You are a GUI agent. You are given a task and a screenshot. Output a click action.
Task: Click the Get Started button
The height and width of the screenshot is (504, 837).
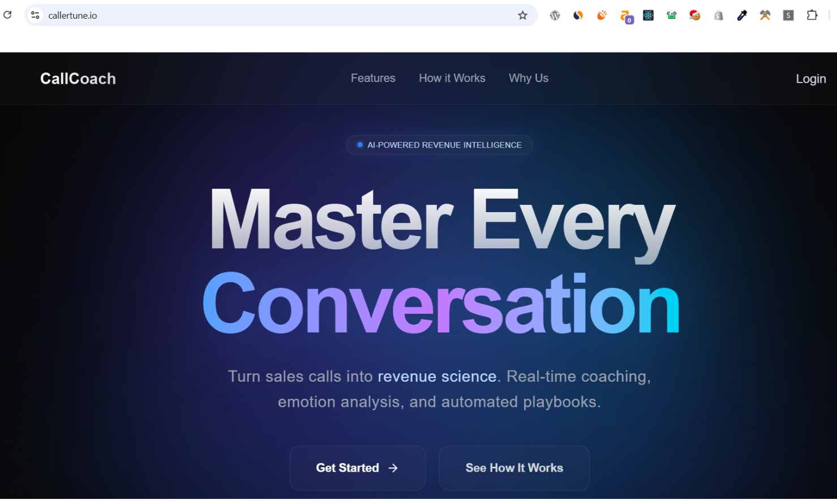[357, 468]
